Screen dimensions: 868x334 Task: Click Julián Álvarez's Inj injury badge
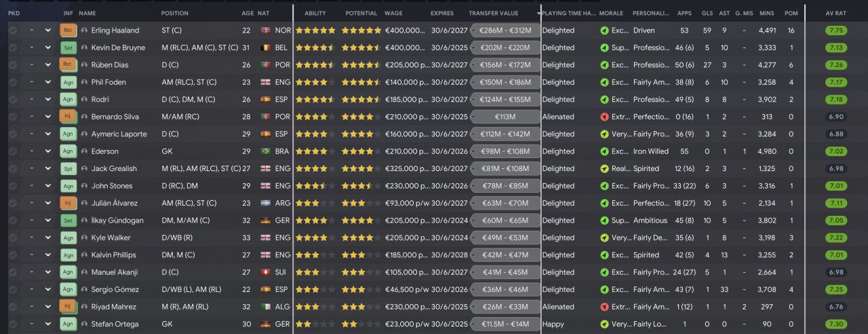click(x=68, y=203)
